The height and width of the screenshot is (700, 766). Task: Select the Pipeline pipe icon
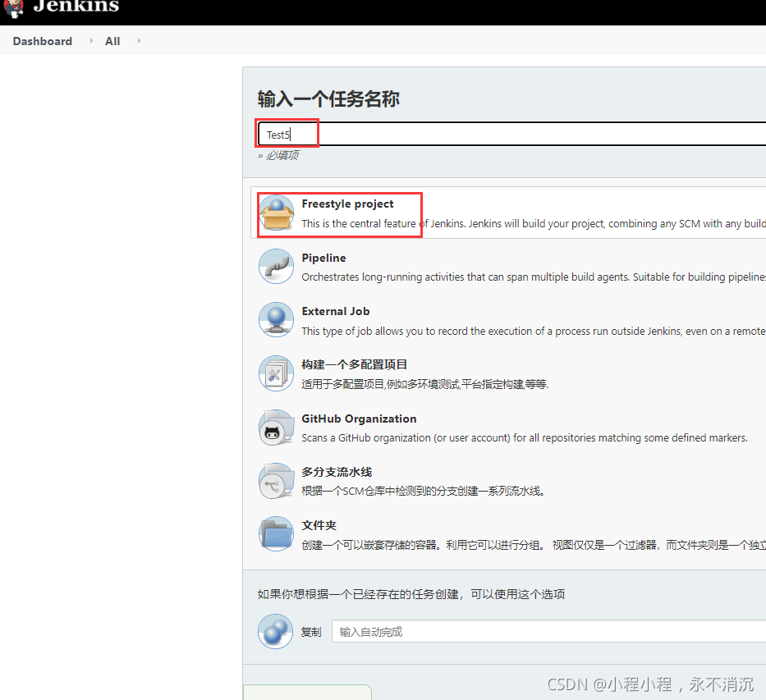pyautogui.click(x=276, y=267)
